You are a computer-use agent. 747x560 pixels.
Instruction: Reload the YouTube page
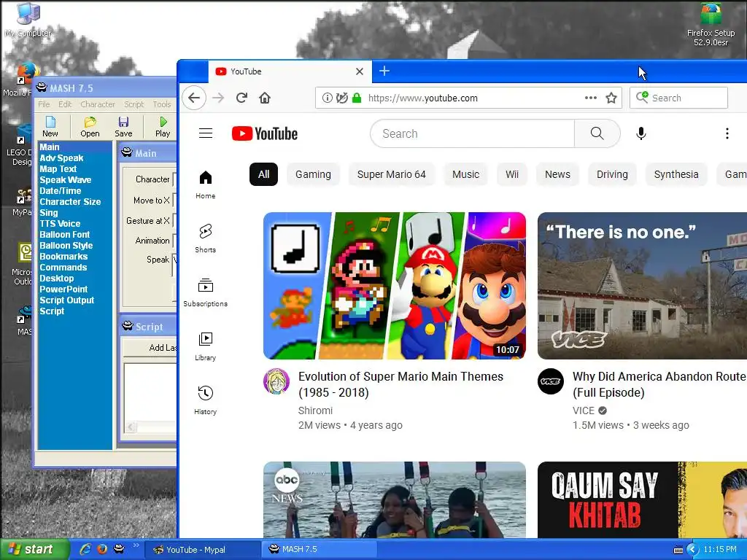click(x=241, y=98)
